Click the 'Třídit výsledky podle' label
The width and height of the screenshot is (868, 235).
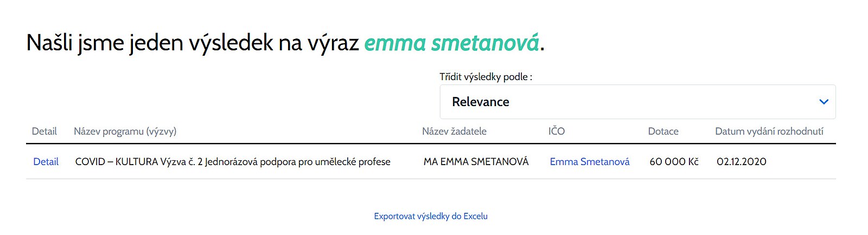[486, 77]
